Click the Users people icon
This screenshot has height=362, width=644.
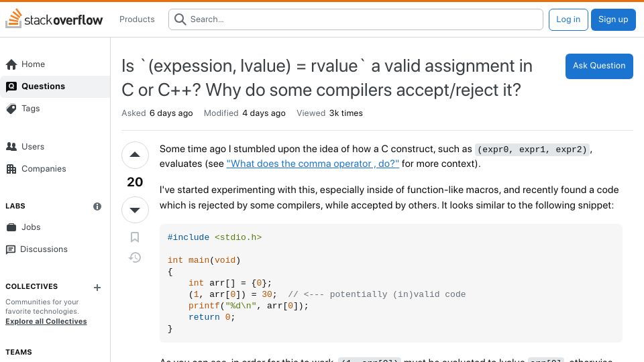[11, 147]
